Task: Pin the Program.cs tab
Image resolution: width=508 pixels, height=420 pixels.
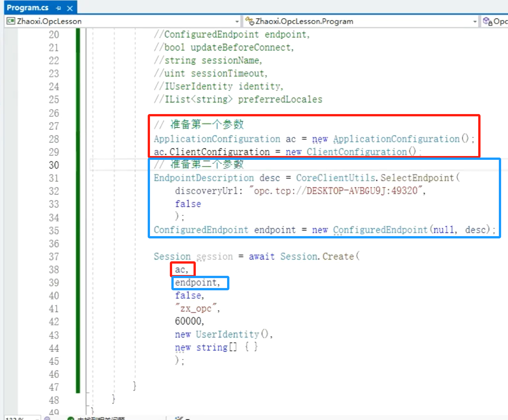Action: point(58,8)
